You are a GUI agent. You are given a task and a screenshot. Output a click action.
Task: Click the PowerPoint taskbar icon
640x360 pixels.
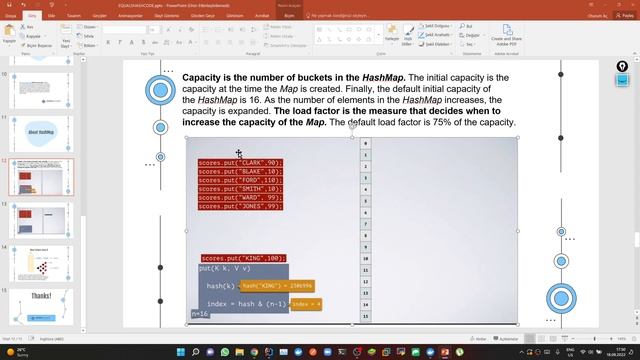pyautogui.click(x=445, y=352)
